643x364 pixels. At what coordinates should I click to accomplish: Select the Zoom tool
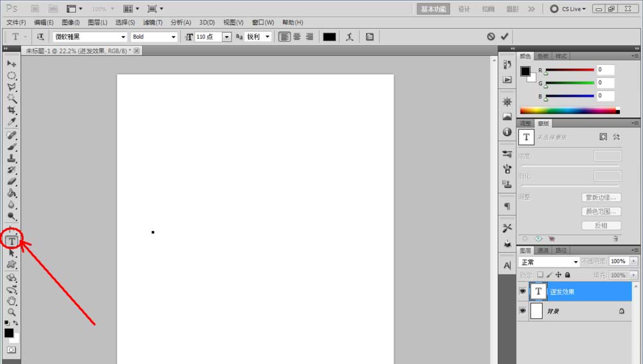coord(12,313)
